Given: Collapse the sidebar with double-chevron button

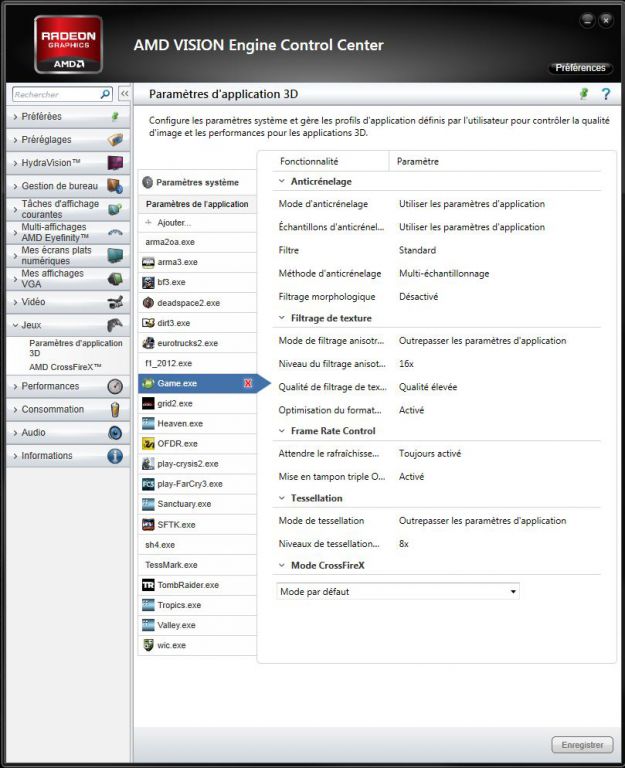Looking at the screenshot, I should point(125,94).
